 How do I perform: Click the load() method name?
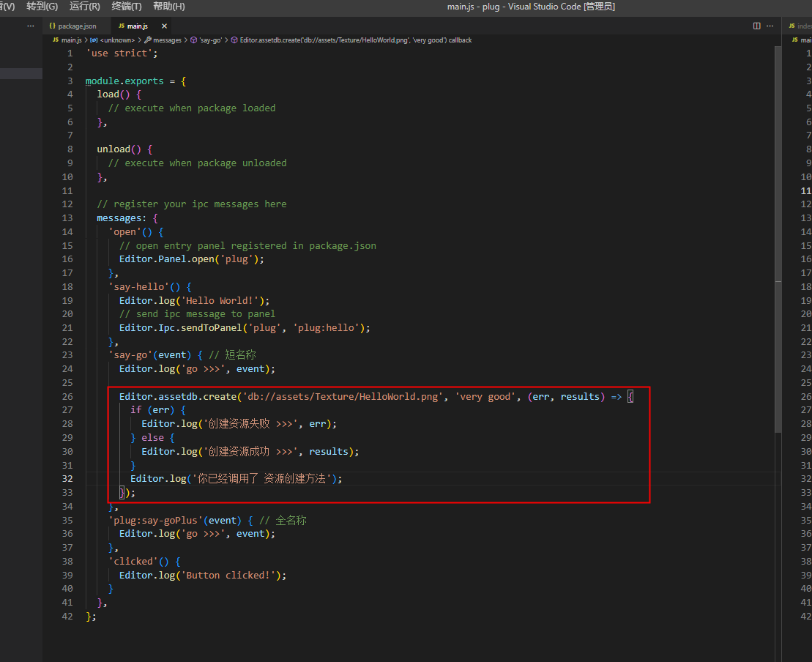(108, 94)
